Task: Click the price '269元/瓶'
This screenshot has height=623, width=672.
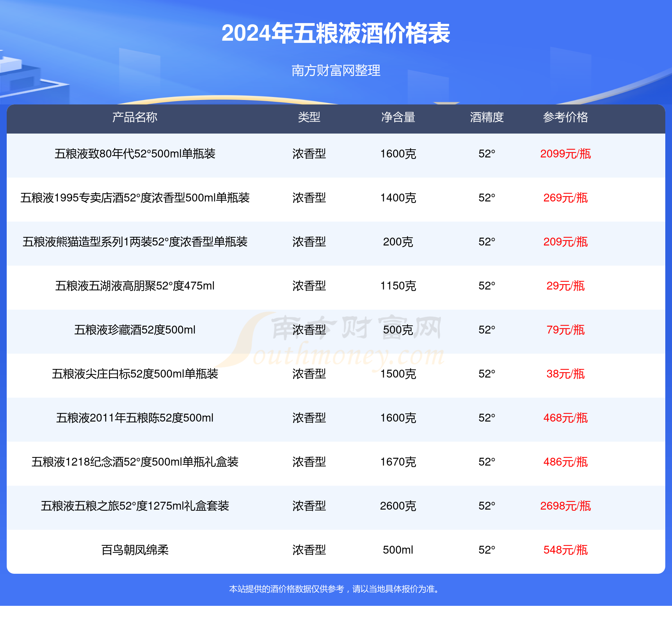Action: point(565,198)
